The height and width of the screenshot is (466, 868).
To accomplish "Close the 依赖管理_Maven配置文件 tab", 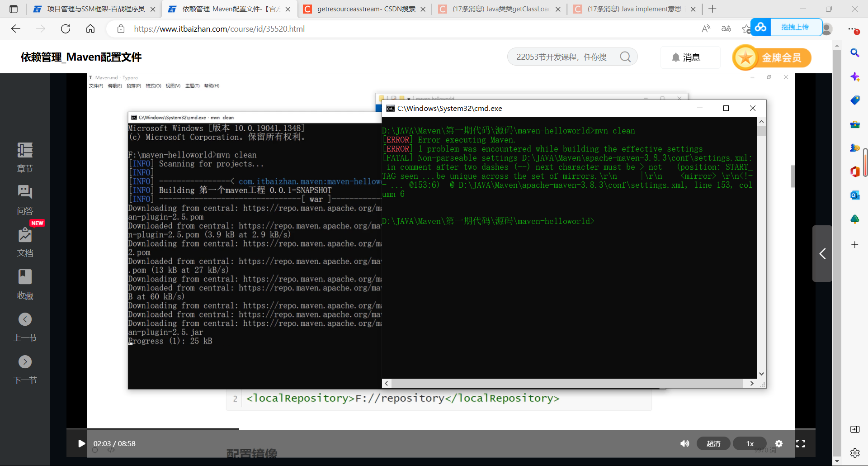I will click(288, 9).
